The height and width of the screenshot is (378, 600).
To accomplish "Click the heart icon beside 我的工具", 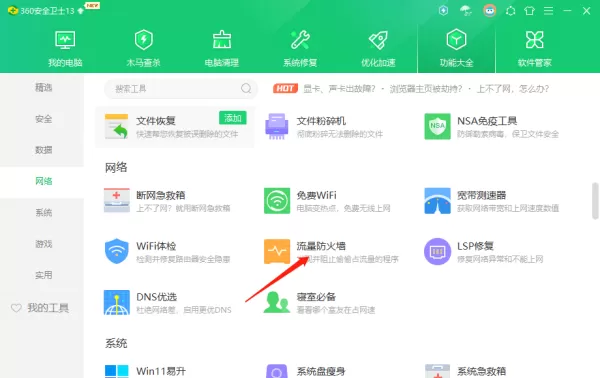I will (x=16, y=308).
